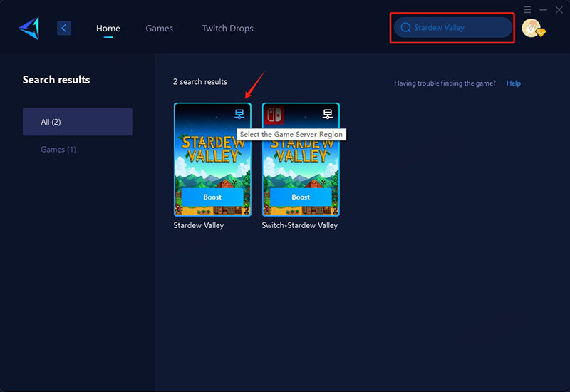Boost the Stardew Valley game

(x=212, y=197)
